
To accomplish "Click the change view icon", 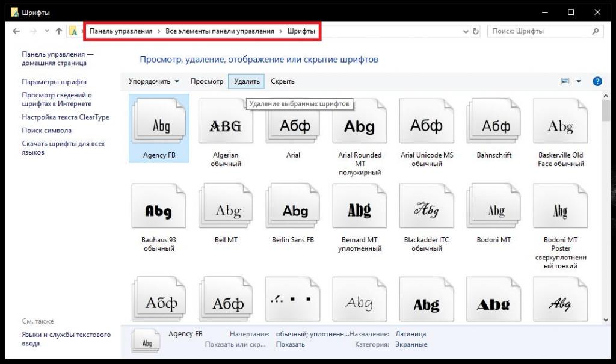I will coord(565,81).
